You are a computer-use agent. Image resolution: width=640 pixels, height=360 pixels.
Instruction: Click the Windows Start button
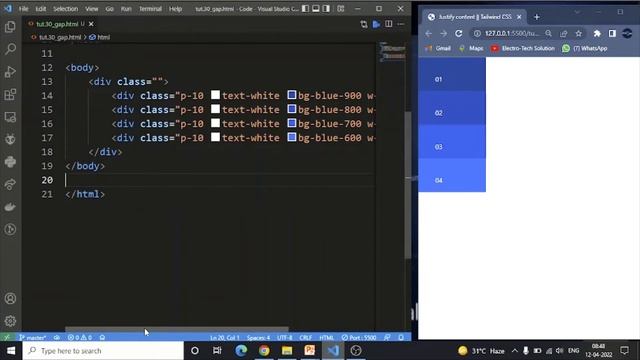click(11, 351)
